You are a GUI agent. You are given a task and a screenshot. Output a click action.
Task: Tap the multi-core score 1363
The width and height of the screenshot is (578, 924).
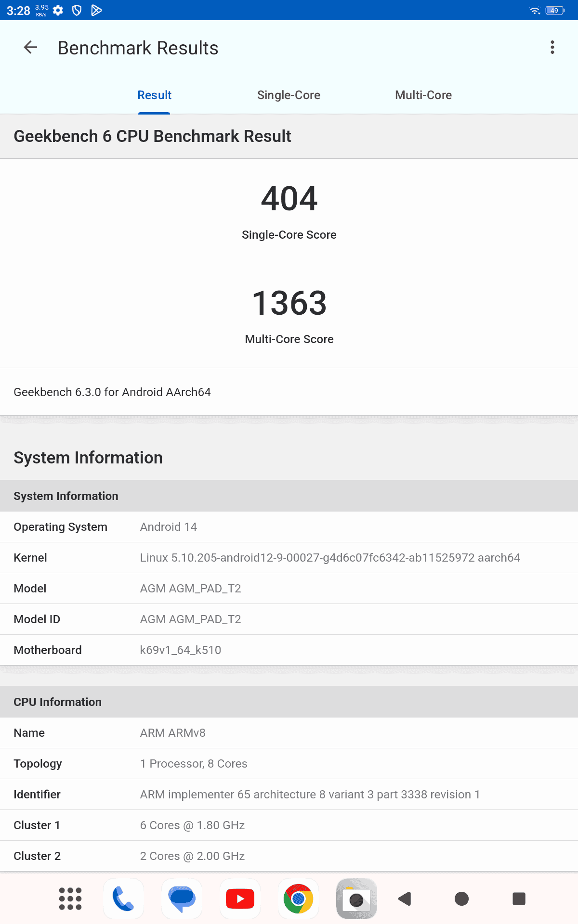[289, 303]
